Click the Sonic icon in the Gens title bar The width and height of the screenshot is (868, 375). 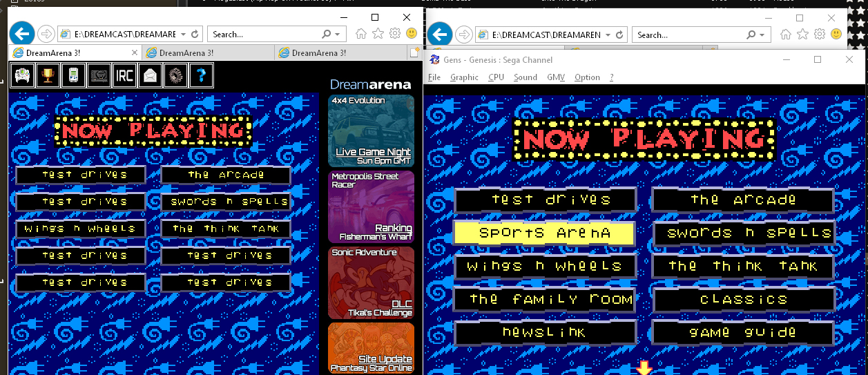pyautogui.click(x=434, y=60)
